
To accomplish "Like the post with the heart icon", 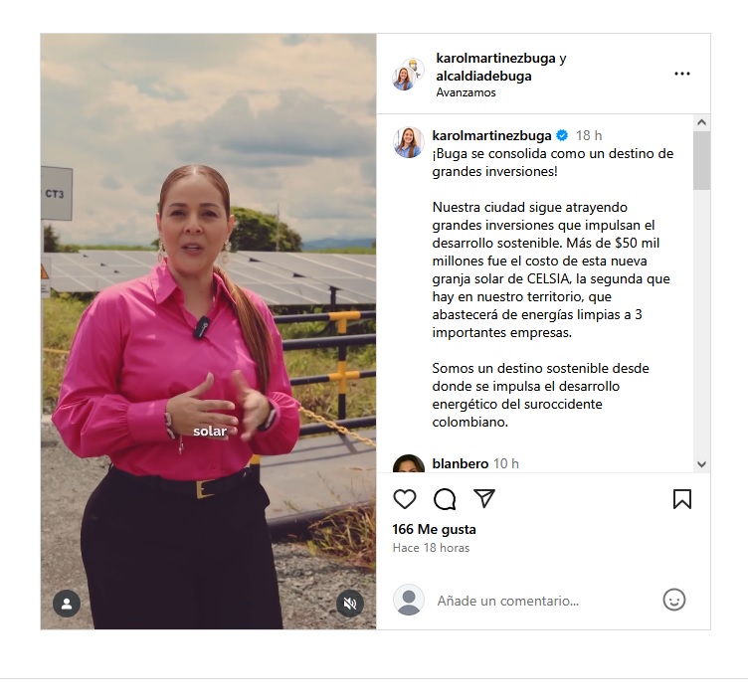I will [405, 499].
